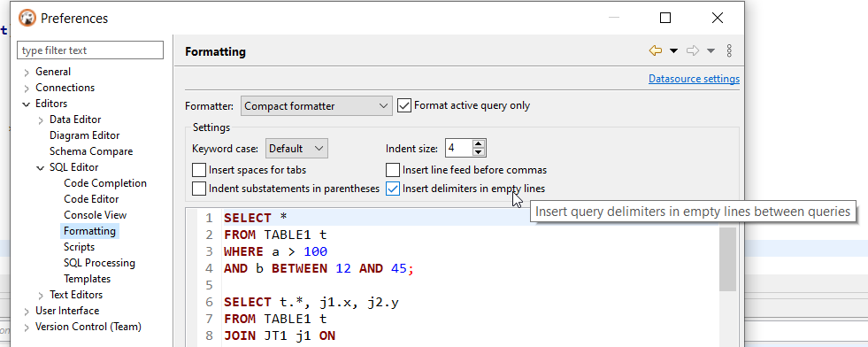868x347 pixels.
Task: Maximize the Preferences window
Action: click(665, 18)
